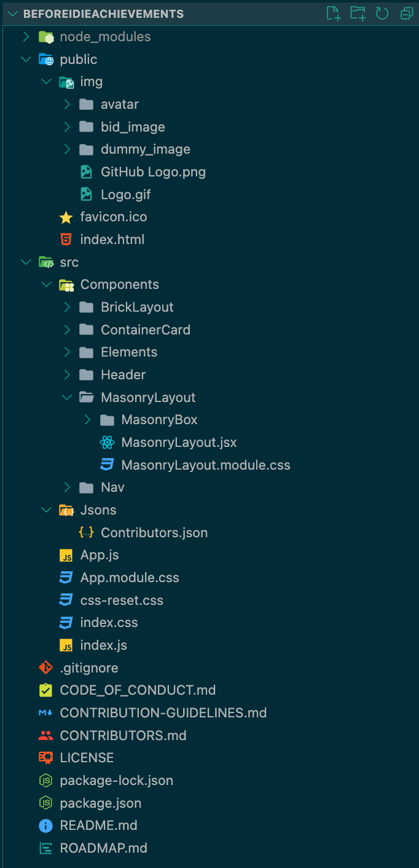
Task: Click the New File icon in explorer header
Action: click(333, 13)
